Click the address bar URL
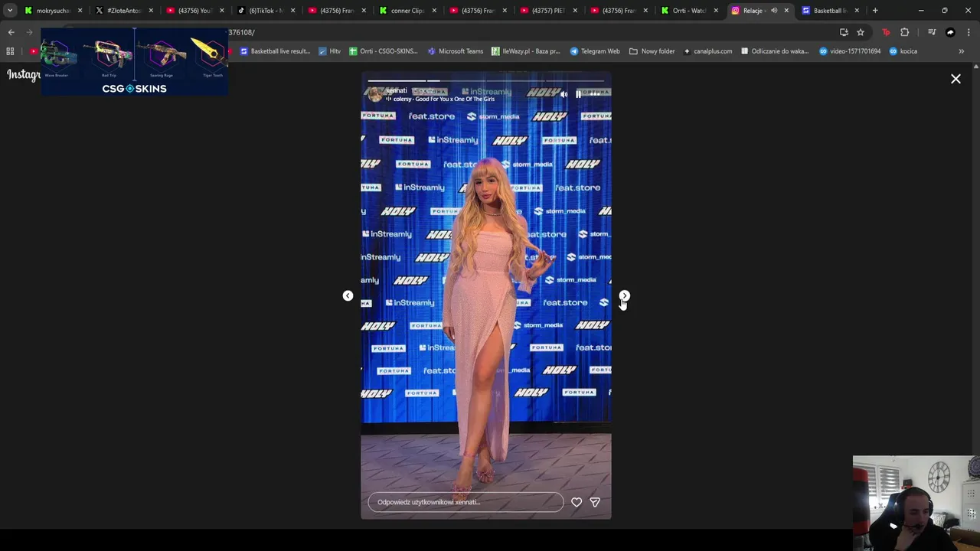980x551 pixels. pos(241,32)
